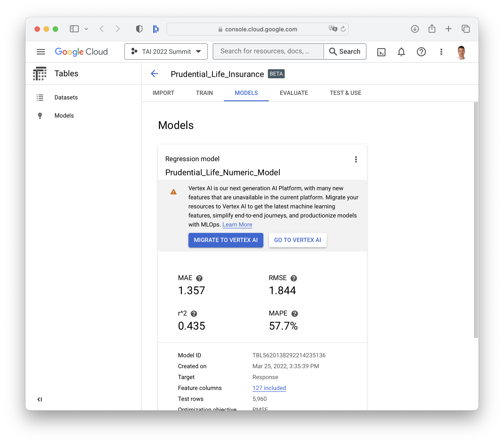Click the MIGRATE TO VERTEX AI button
This screenshot has width=504, height=444.
click(x=226, y=240)
